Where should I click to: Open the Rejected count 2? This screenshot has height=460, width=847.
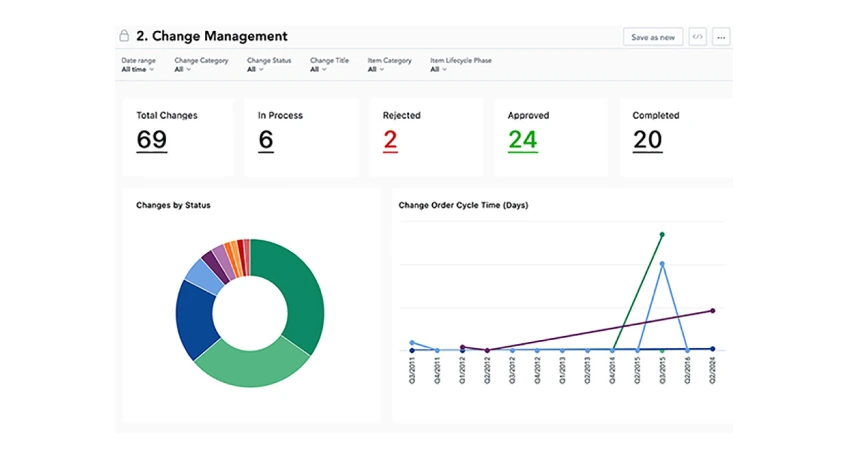point(390,140)
